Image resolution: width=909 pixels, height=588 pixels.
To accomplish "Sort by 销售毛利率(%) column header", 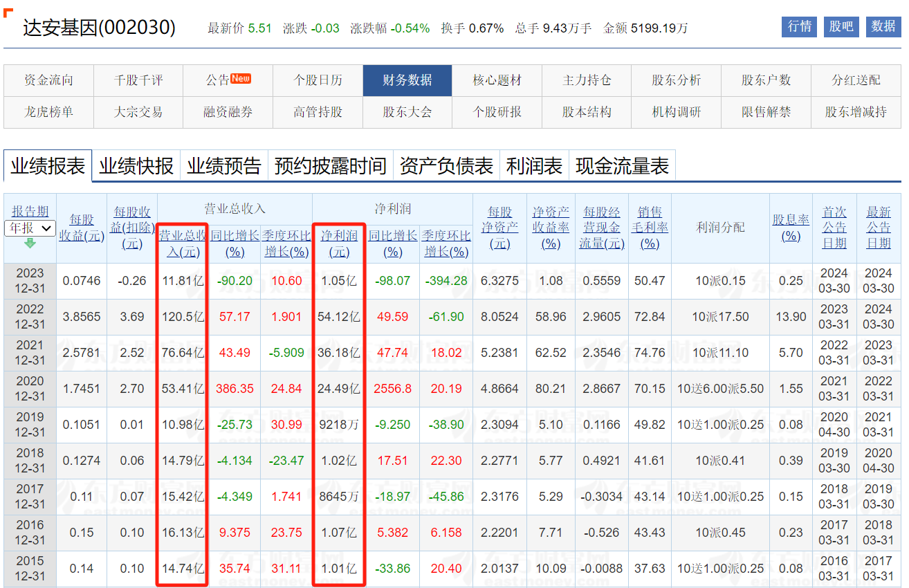I will tap(650, 228).
